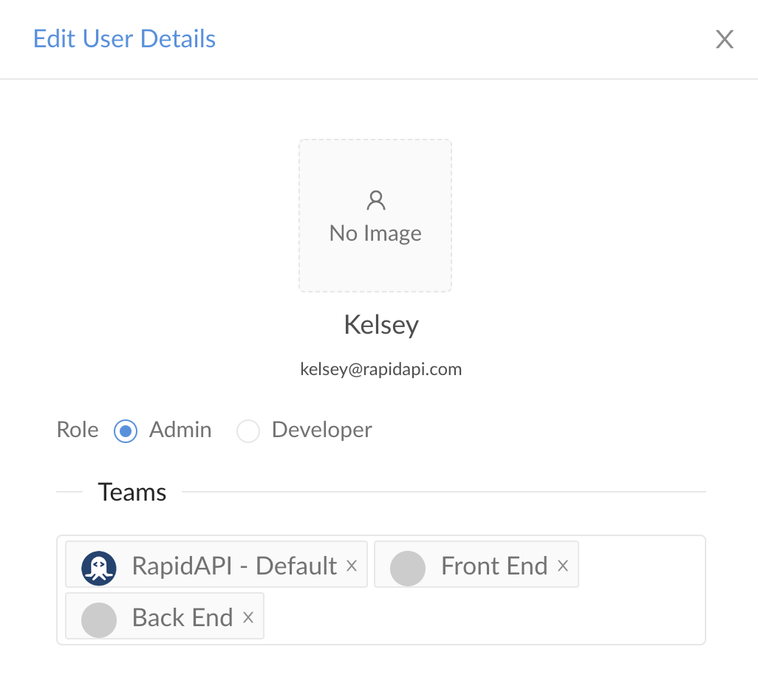Click the person icon in No Image placeholder
Screen dimensions: 758x700
coord(375,200)
